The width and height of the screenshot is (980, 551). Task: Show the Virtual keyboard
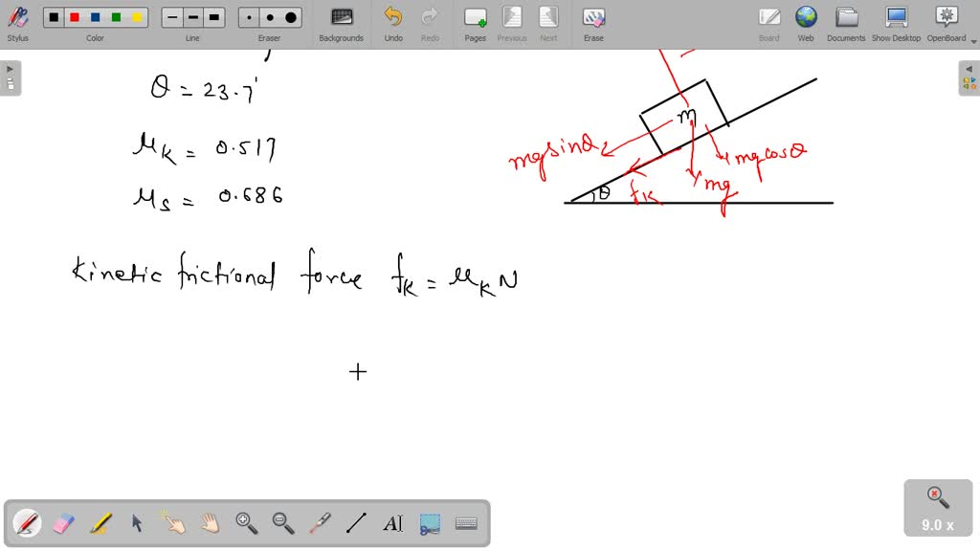(466, 523)
